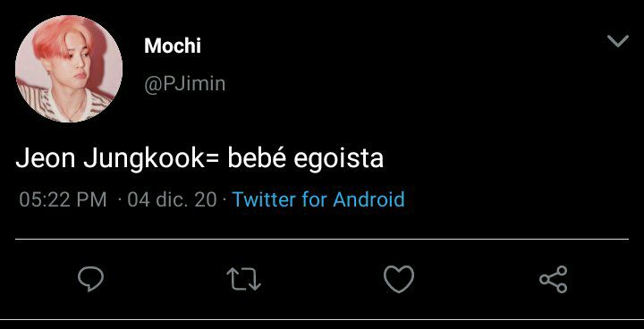Image resolution: width=644 pixels, height=329 pixels.
Task: Visit the @PJimin handle
Action: pos(185,84)
